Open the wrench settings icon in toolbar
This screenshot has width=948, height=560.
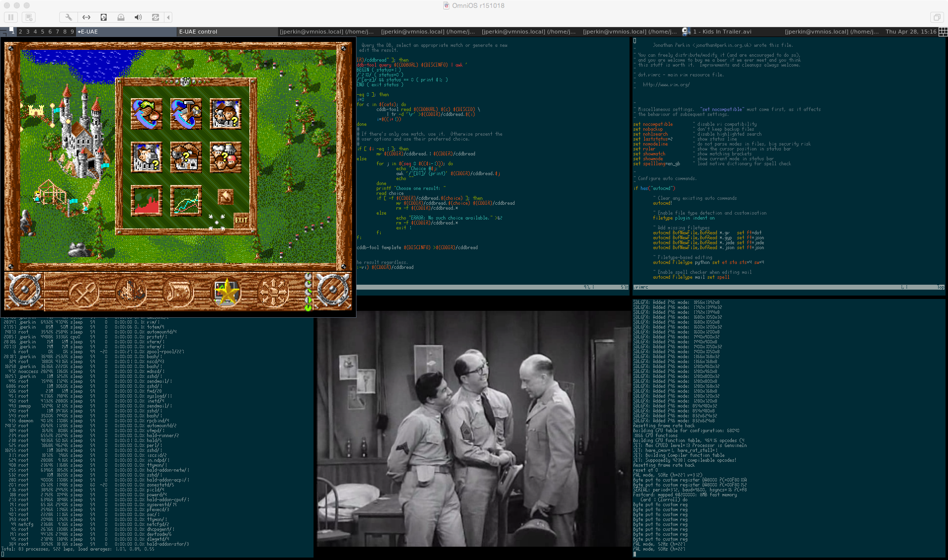pyautogui.click(x=69, y=17)
